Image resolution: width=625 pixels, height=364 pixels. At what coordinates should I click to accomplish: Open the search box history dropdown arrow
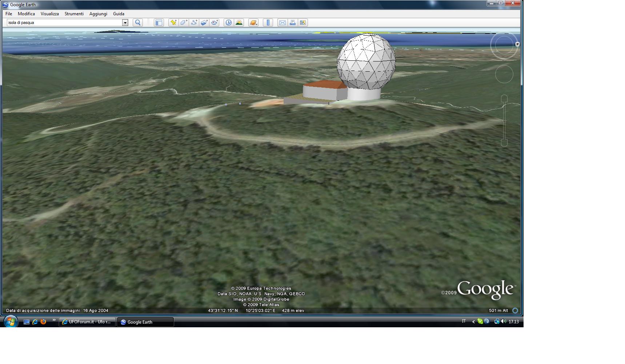click(125, 23)
